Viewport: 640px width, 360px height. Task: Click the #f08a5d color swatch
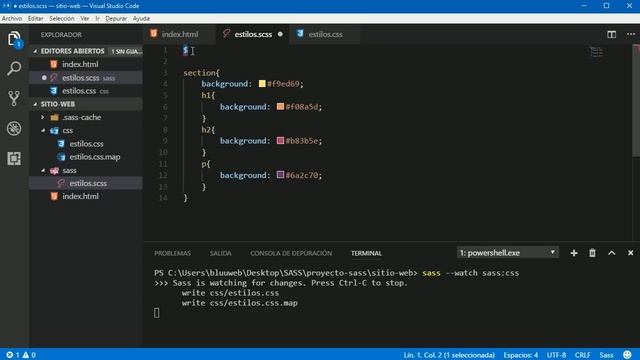[280, 107]
